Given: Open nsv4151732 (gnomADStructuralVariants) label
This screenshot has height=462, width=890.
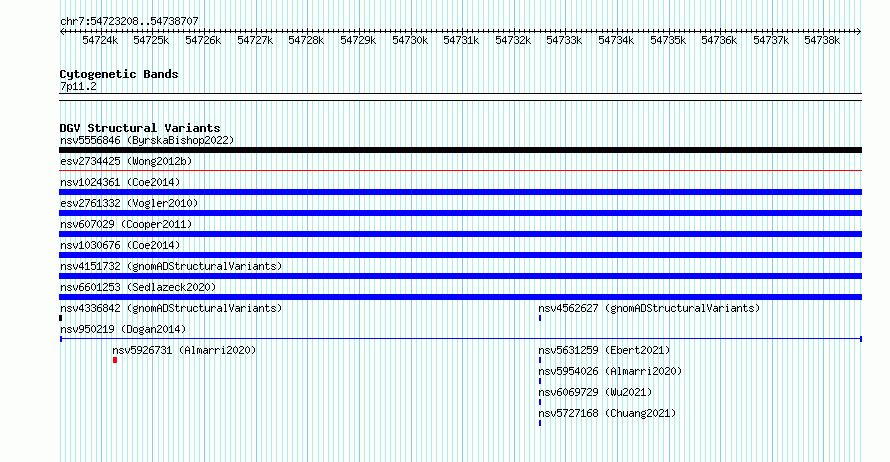Looking at the screenshot, I should [x=171, y=266].
